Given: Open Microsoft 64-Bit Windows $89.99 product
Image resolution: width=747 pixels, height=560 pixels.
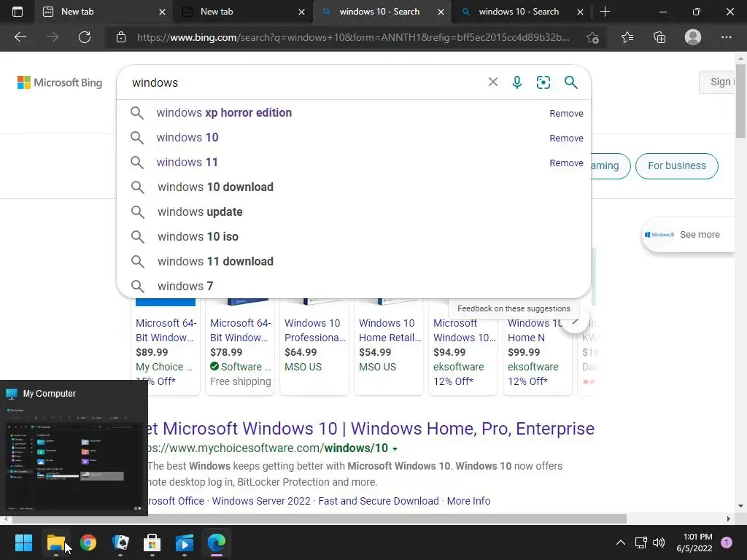Looking at the screenshot, I should 166,345.
